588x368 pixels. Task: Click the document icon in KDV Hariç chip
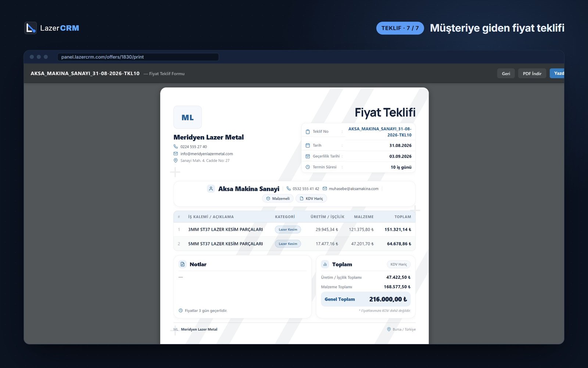(x=302, y=198)
